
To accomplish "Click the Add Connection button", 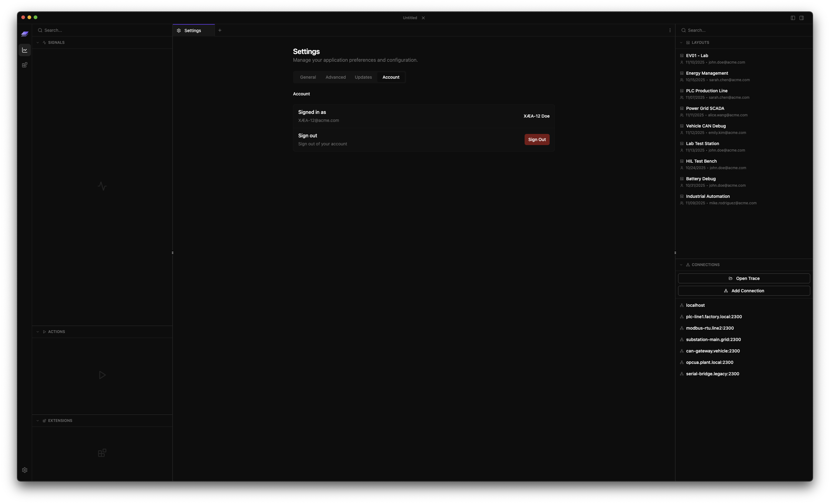I will click(x=744, y=290).
